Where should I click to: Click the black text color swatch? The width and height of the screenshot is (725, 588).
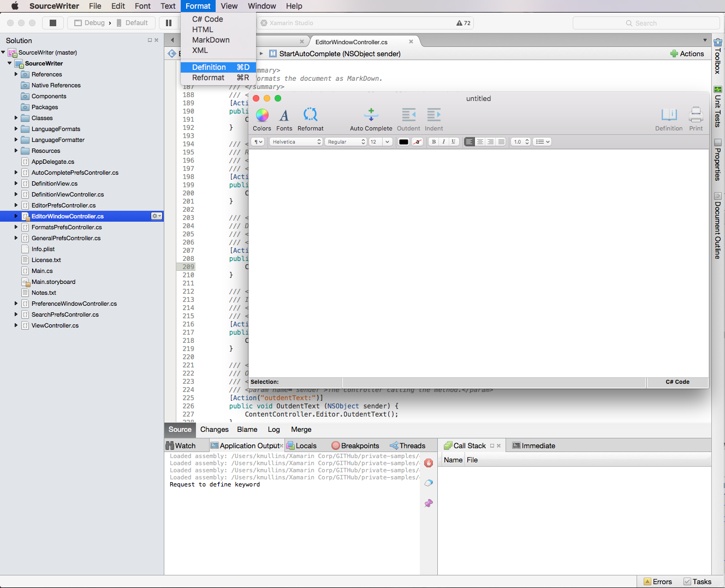pyautogui.click(x=403, y=142)
